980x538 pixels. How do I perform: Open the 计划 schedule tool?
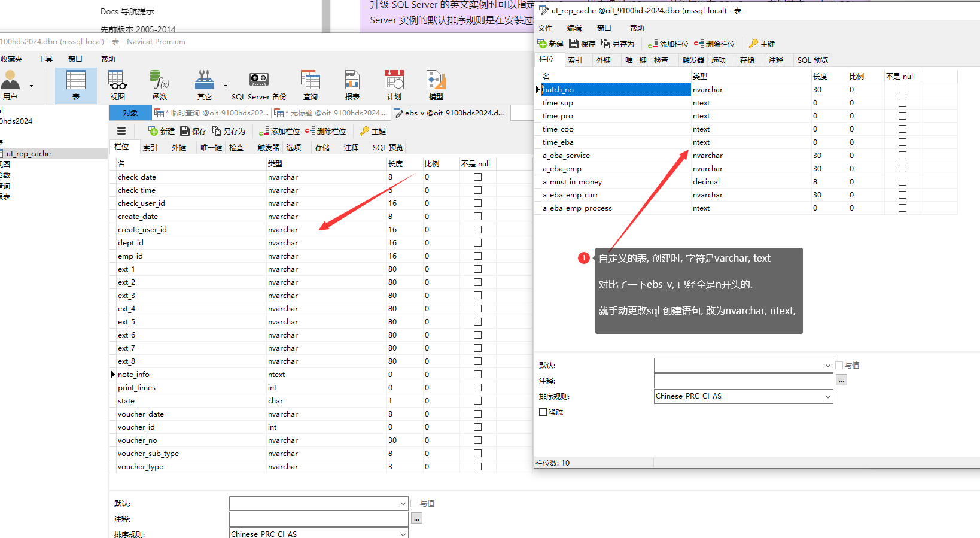[x=394, y=84]
